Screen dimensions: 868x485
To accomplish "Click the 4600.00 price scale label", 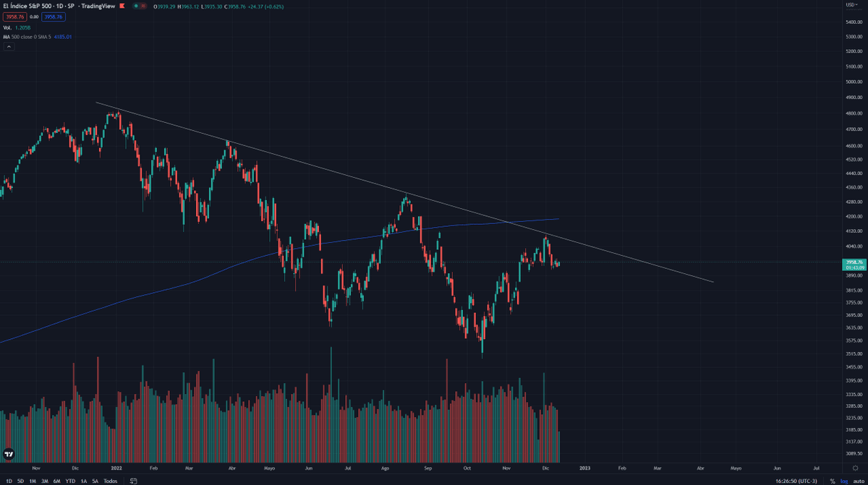I will click(854, 146).
